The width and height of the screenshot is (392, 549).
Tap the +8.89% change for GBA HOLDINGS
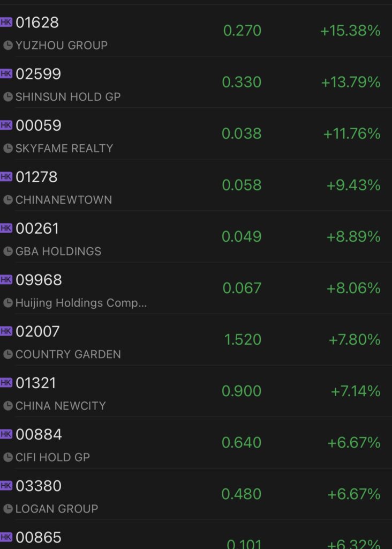pos(353,236)
